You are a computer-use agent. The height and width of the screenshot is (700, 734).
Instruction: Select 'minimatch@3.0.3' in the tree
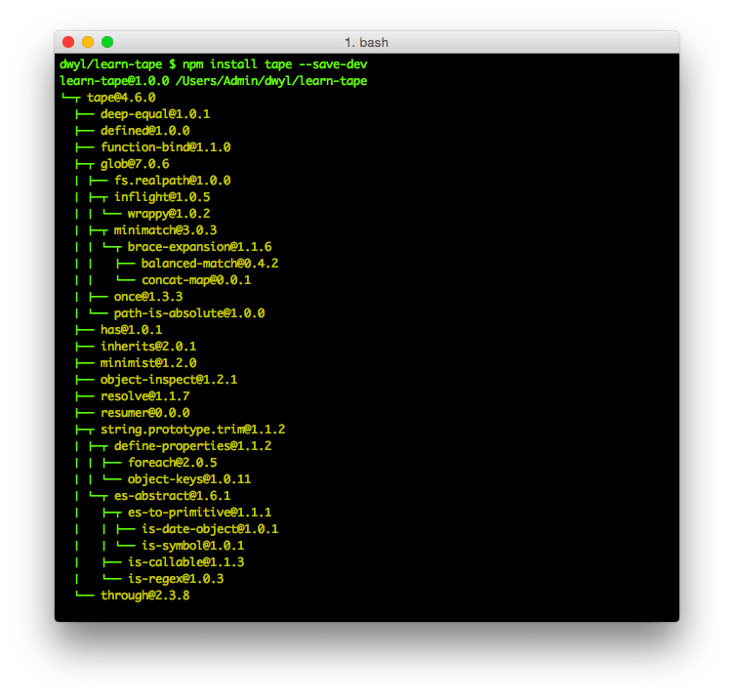(x=166, y=229)
